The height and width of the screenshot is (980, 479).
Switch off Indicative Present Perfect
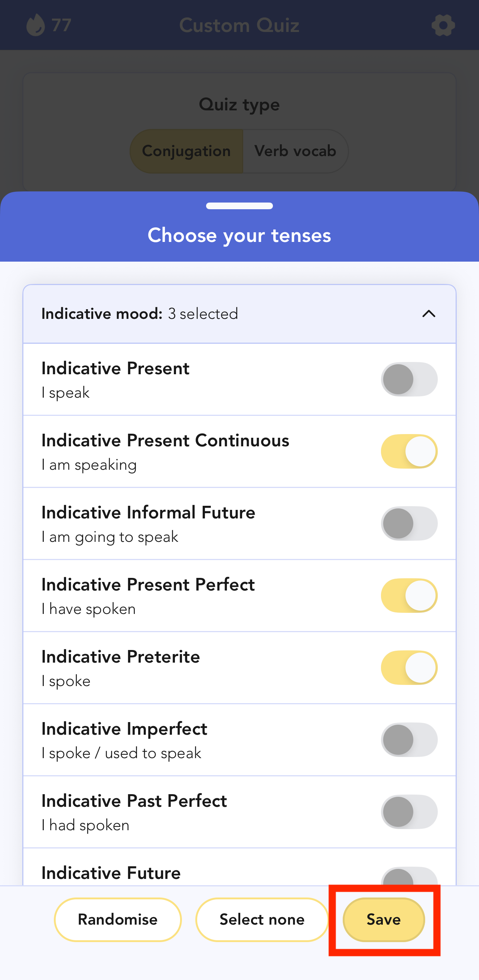tap(409, 595)
